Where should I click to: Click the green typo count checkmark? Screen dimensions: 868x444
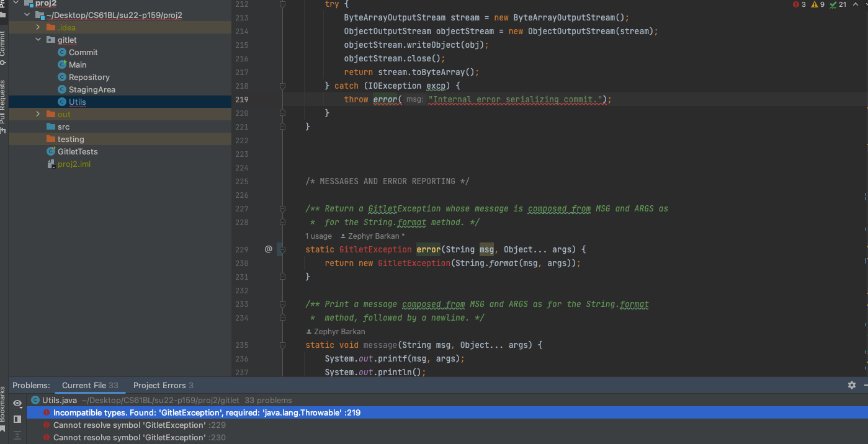pyautogui.click(x=838, y=5)
